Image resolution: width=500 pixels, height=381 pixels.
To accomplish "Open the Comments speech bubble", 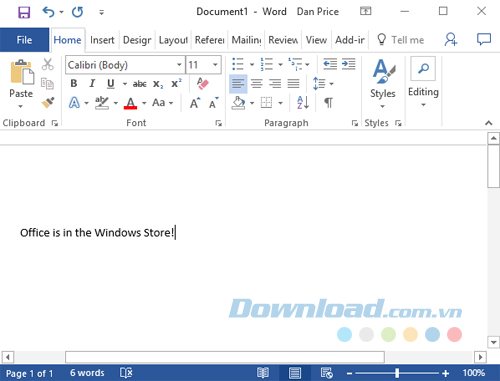I will coord(484,39).
